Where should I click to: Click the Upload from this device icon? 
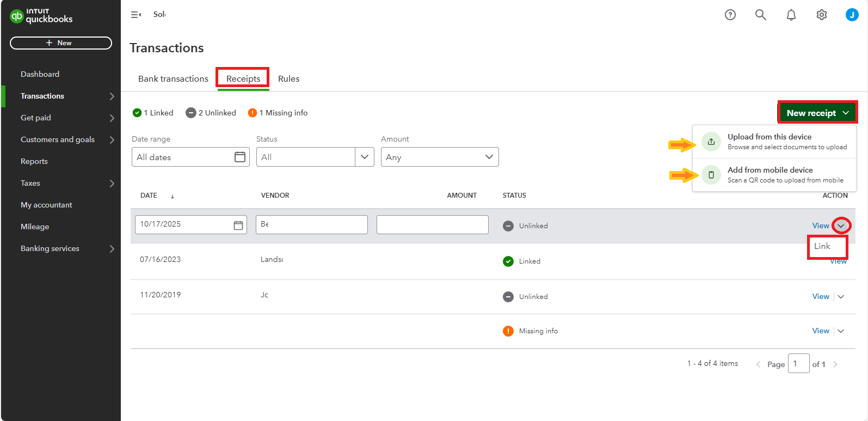tap(711, 142)
